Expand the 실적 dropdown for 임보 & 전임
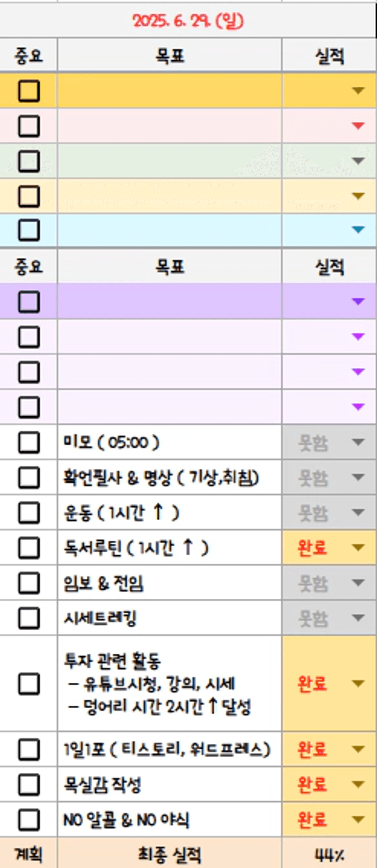 (358, 583)
